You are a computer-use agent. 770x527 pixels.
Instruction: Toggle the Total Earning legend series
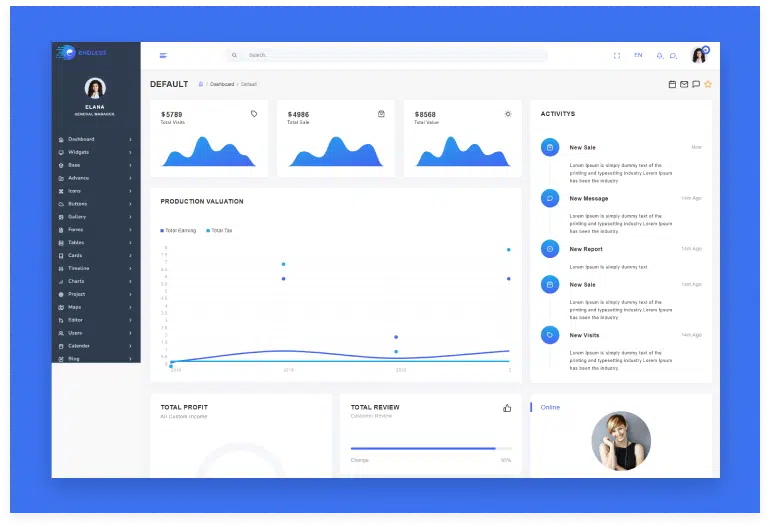pyautogui.click(x=178, y=230)
